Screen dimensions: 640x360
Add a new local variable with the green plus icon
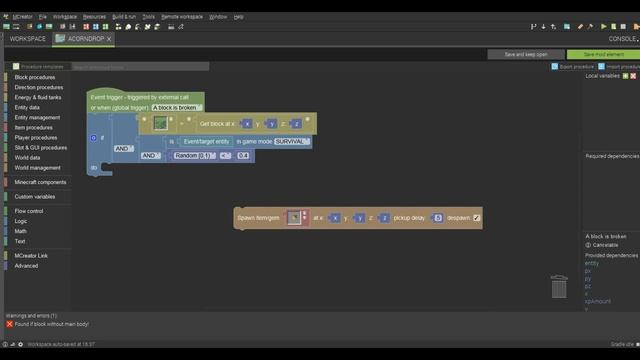coord(625,76)
